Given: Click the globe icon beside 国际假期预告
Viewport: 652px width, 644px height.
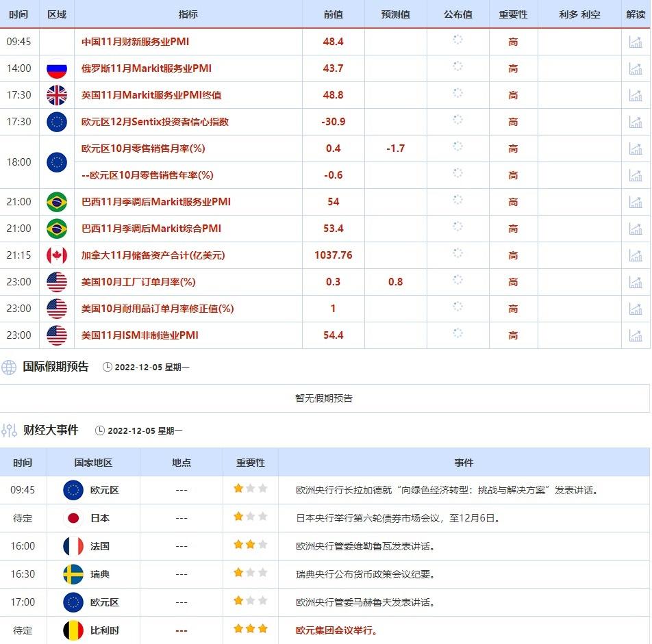Looking at the screenshot, I should (9, 367).
